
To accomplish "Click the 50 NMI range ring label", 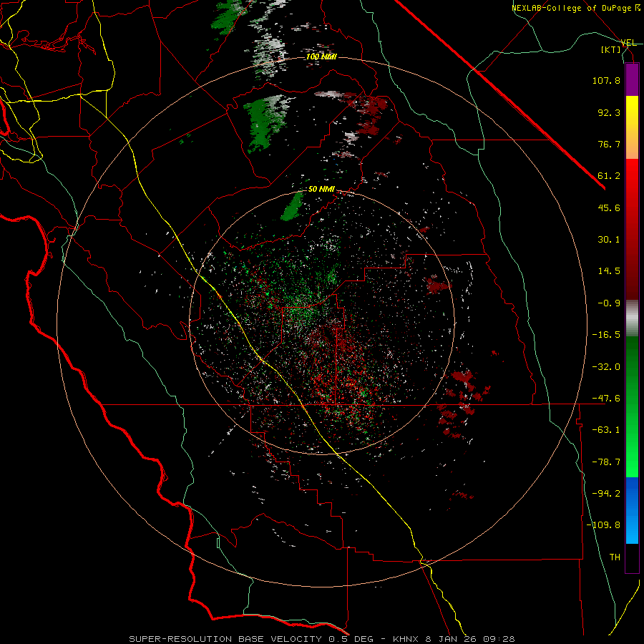I will click(321, 190).
